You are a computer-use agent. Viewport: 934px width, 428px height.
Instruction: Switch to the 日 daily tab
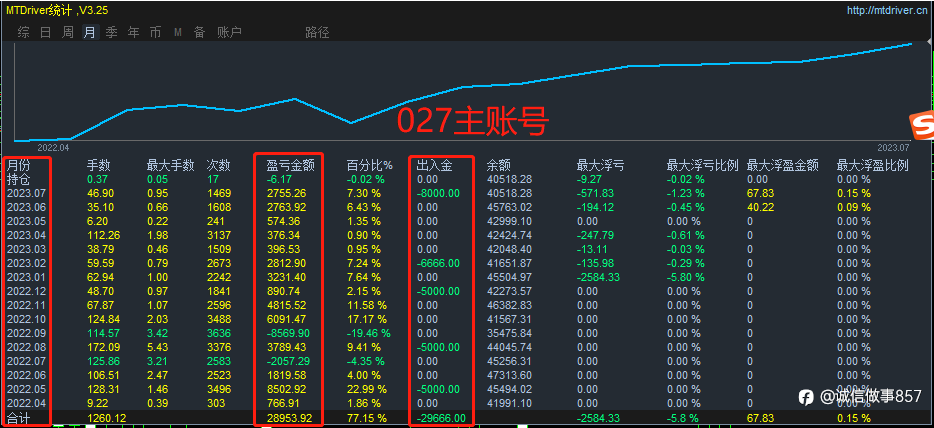46,32
